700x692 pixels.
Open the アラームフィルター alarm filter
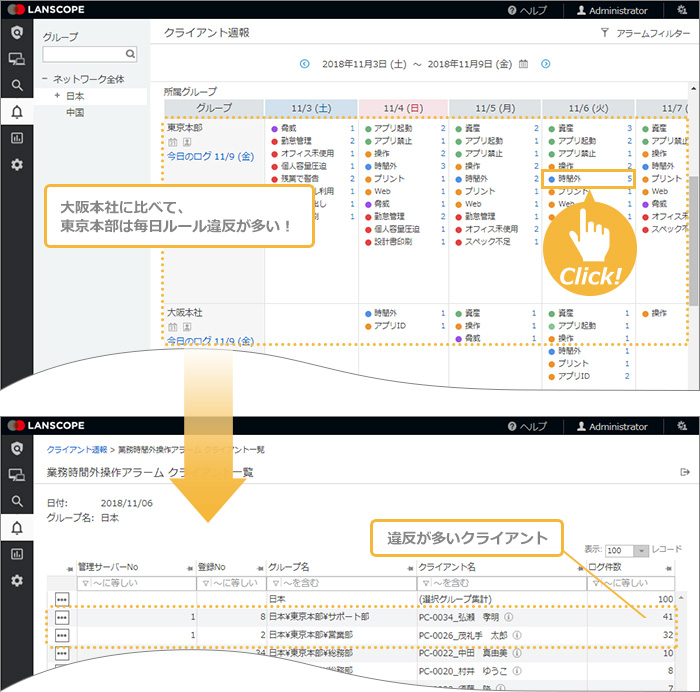tap(645, 33)
